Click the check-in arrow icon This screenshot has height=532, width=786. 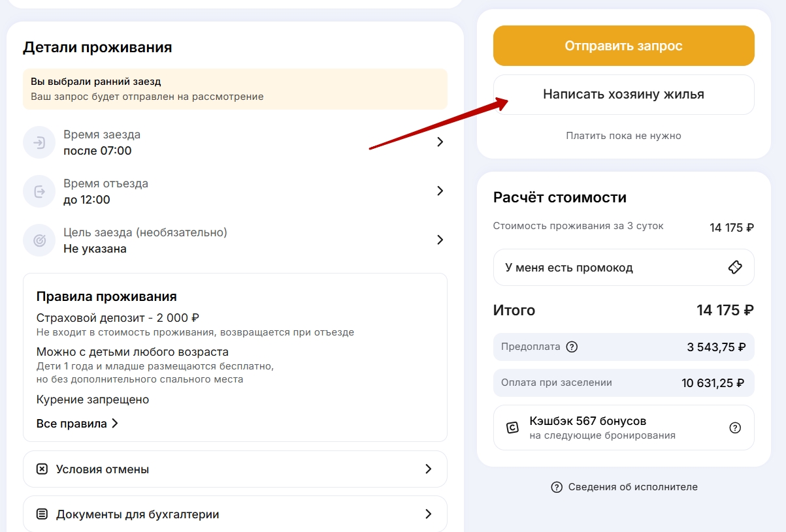39,142
